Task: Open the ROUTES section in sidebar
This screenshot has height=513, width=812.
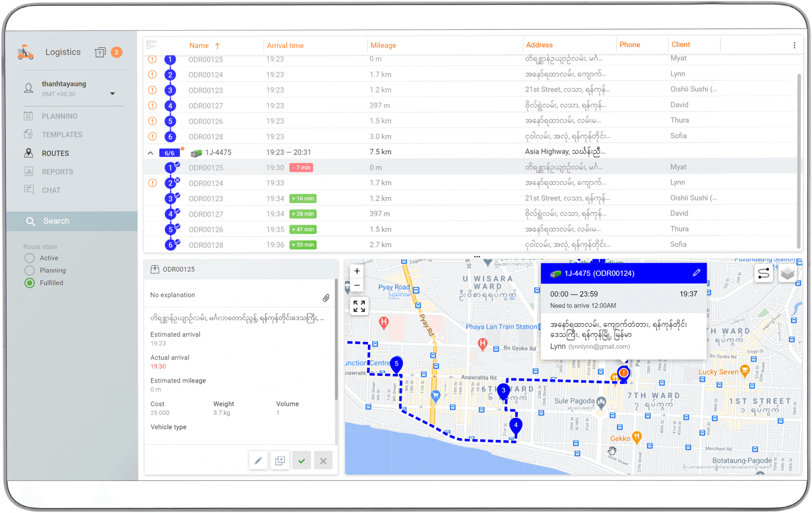Action: click(55, 153)
